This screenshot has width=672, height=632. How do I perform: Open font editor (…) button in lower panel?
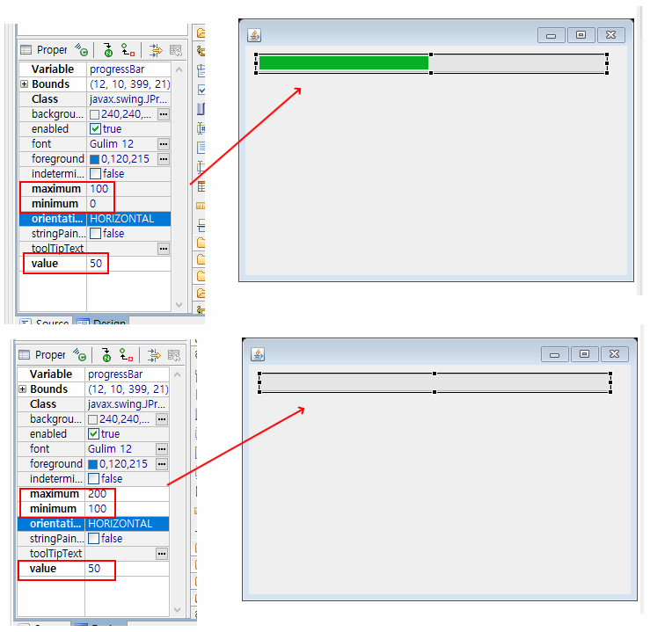162,449
